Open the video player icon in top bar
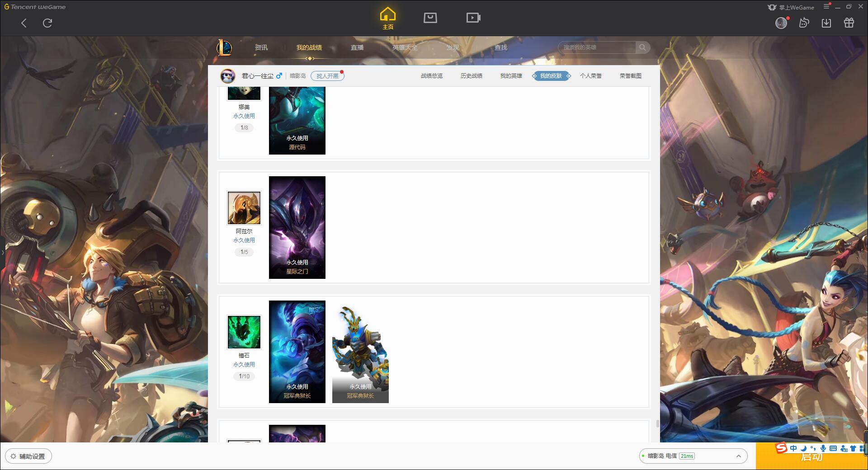 (473, 18)
